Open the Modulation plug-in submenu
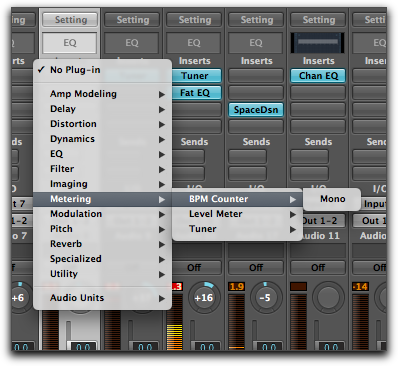 102,214
